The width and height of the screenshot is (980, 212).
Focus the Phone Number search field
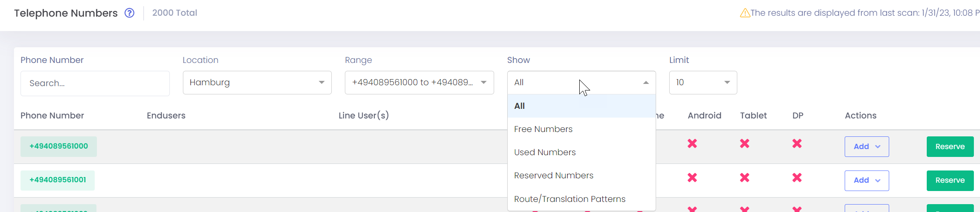tap(95, 83)
